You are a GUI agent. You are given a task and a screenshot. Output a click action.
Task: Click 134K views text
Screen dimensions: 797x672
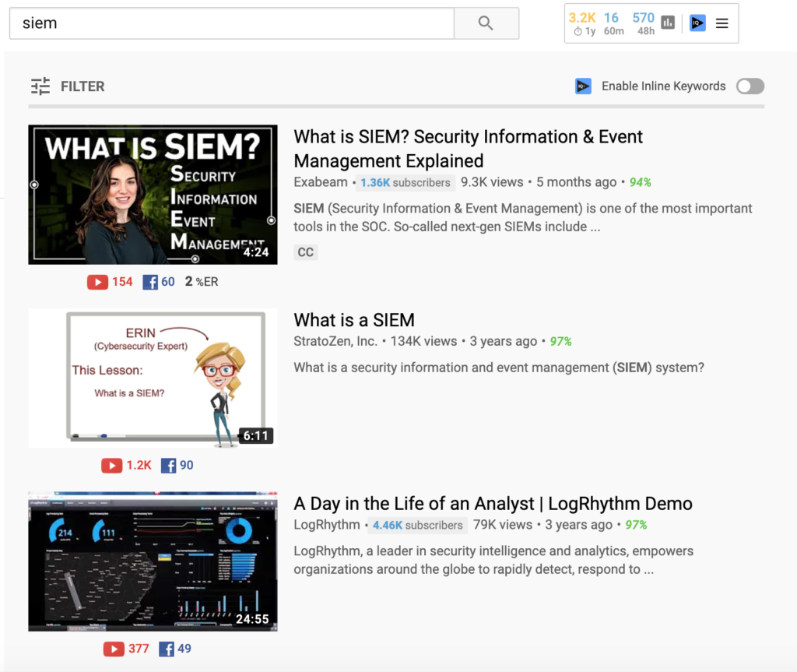click(423, 341)
